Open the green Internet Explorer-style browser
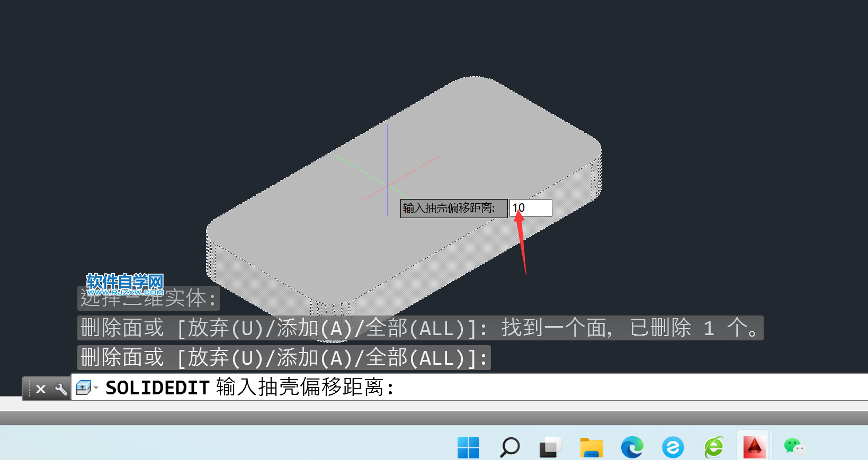This screenshot has height=460, width=868. [713, 447]
